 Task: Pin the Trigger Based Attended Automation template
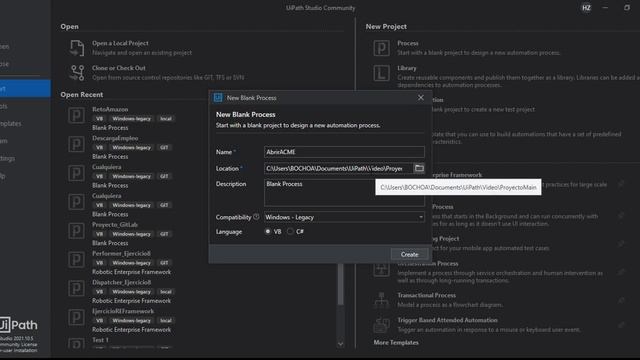tap(621, 325)
